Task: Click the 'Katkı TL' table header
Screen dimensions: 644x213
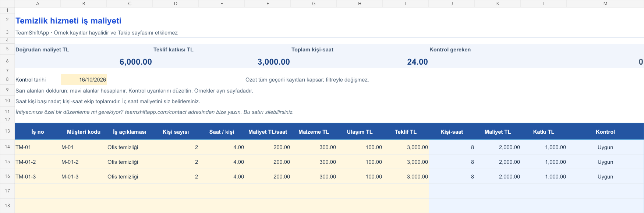Action: (544, 132)
